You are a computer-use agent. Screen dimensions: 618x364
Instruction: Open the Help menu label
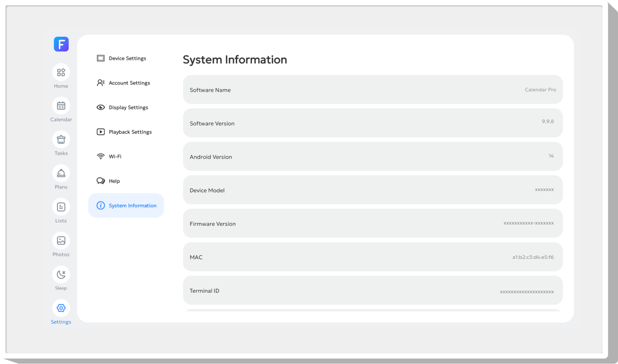coord(114,181)
